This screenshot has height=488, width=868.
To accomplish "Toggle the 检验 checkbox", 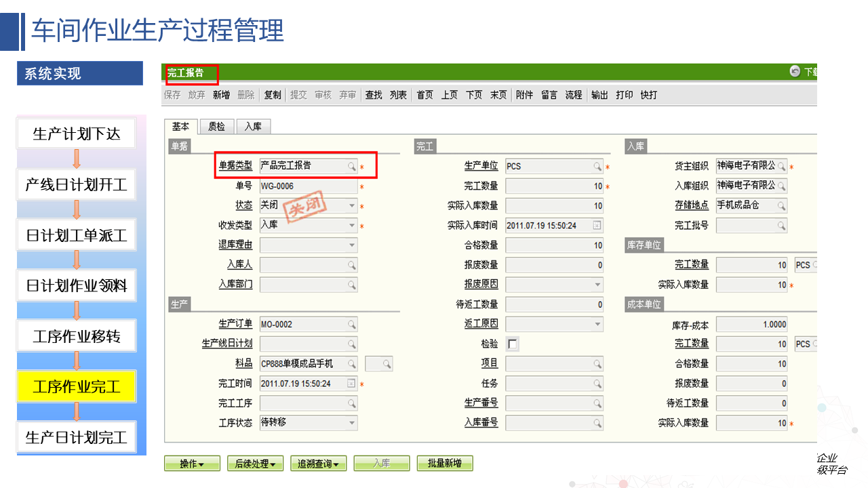I will pyautogui.click(x=513, y=344).
